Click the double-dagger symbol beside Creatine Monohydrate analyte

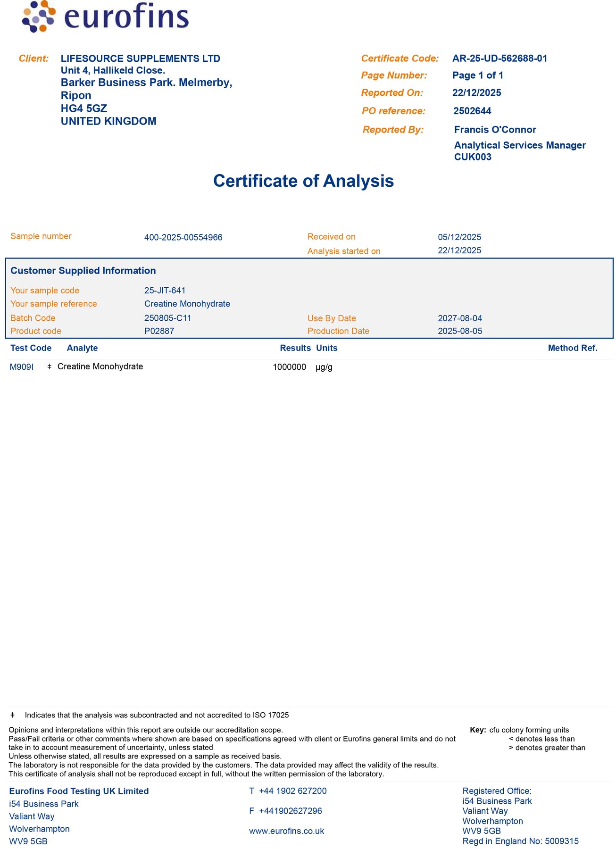[x=50, y=366]
